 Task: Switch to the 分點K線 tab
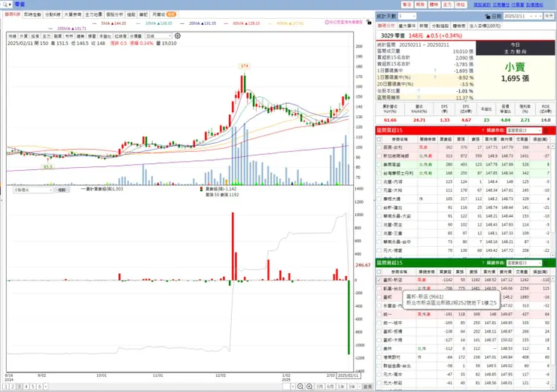click(53, 14)
